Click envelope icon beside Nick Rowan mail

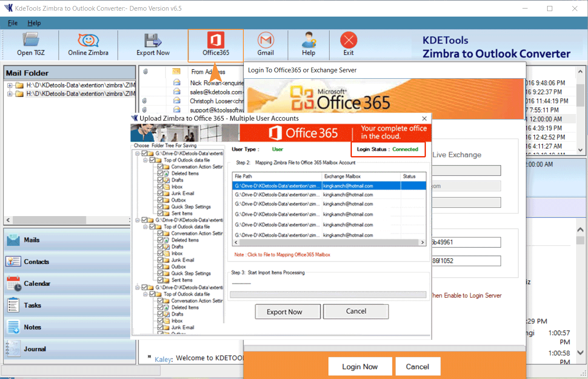click(177, 83)
